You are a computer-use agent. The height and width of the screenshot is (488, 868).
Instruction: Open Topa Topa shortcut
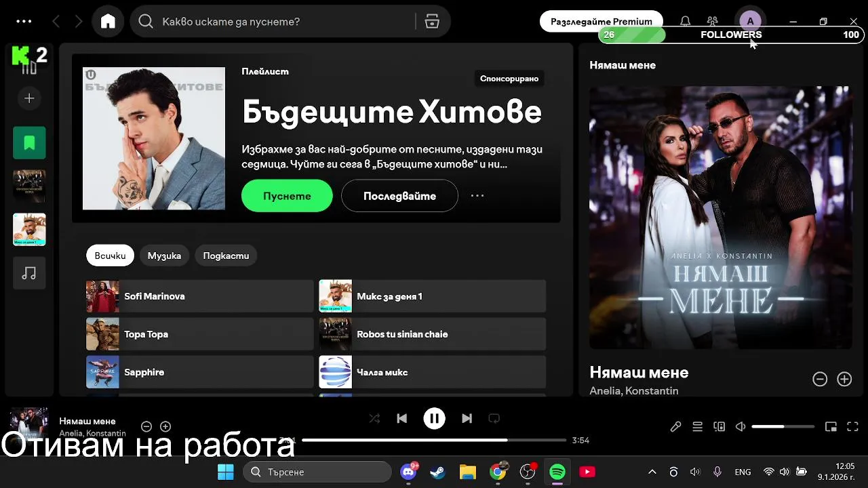pos(200,334)
